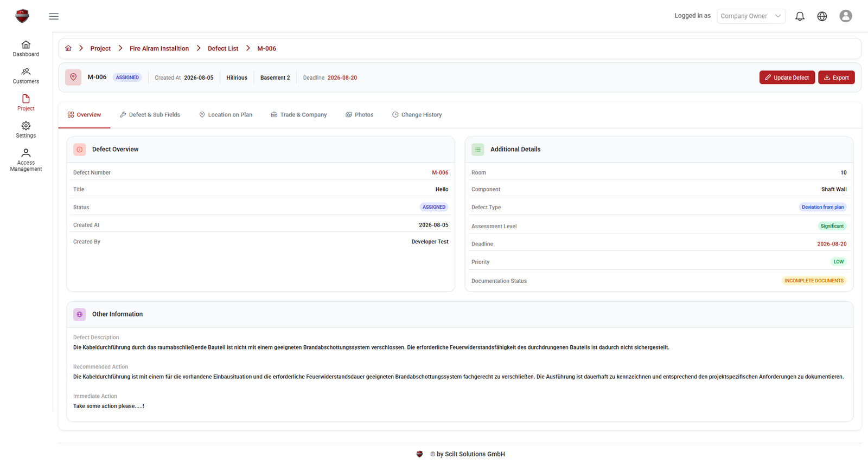Open Access Management in sidebar

(26, 160)
